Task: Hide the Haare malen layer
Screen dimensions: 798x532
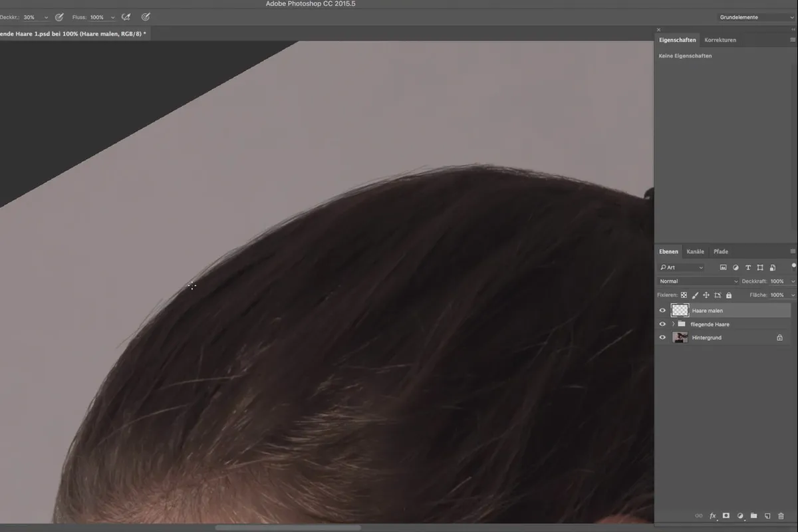Action: [x=662, y=311]
